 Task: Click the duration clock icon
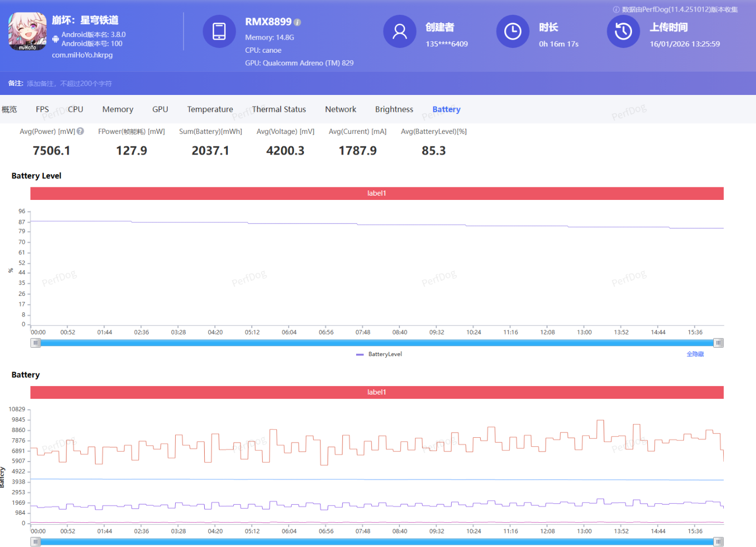pos(512,32)
